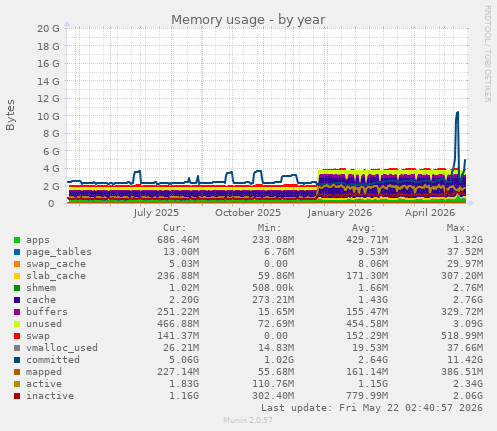Click the brown mapped legend swatch

(x=17, y=372)
